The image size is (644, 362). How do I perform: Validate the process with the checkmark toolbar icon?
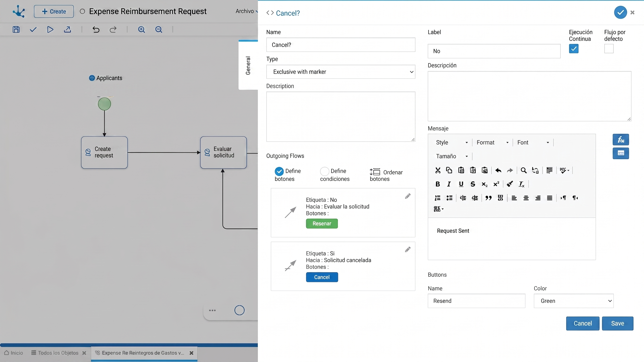coord(33,29)
